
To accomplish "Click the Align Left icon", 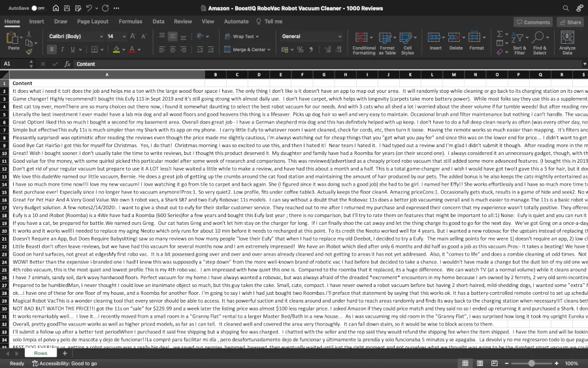I will (162, 49).
